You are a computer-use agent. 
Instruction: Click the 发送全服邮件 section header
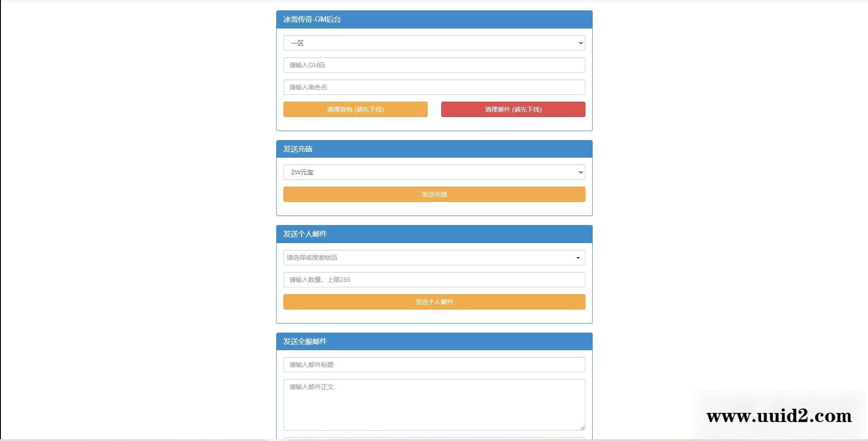[x=434, y=341]
